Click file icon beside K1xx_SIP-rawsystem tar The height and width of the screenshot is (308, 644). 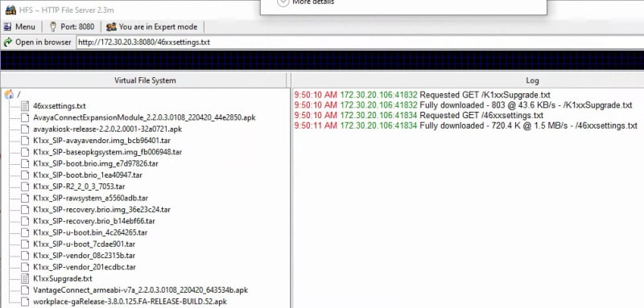26,198
